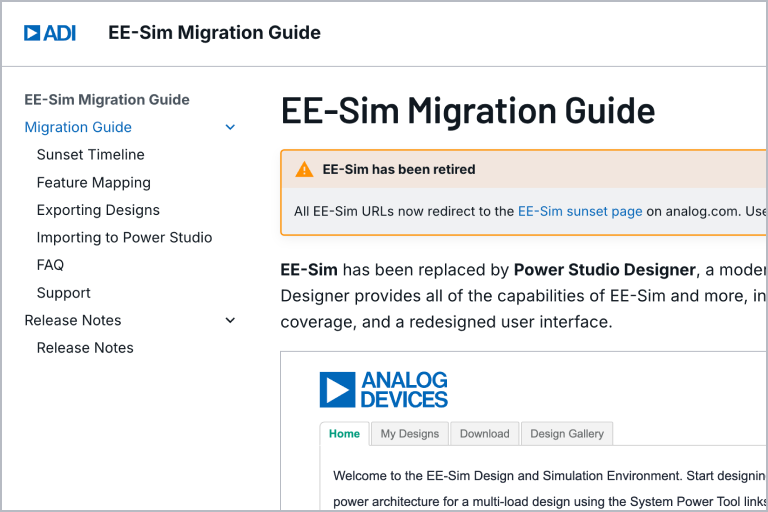This screenshot has width=768, height=512.
Task: Click the main EE-Sim Migration Guide heading
Action: pyautogui.click(x=468, y=111)
